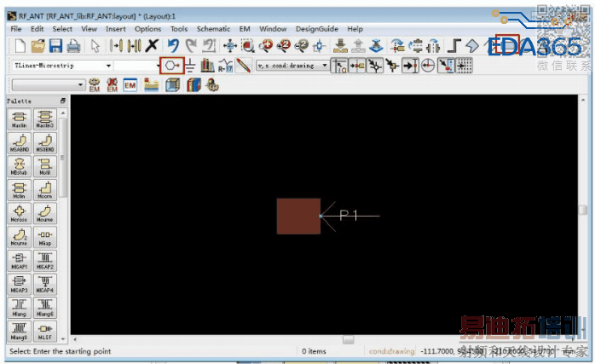Toggle the arc/circle center snap
Screen dimensions: 595x364
[428, 66]
